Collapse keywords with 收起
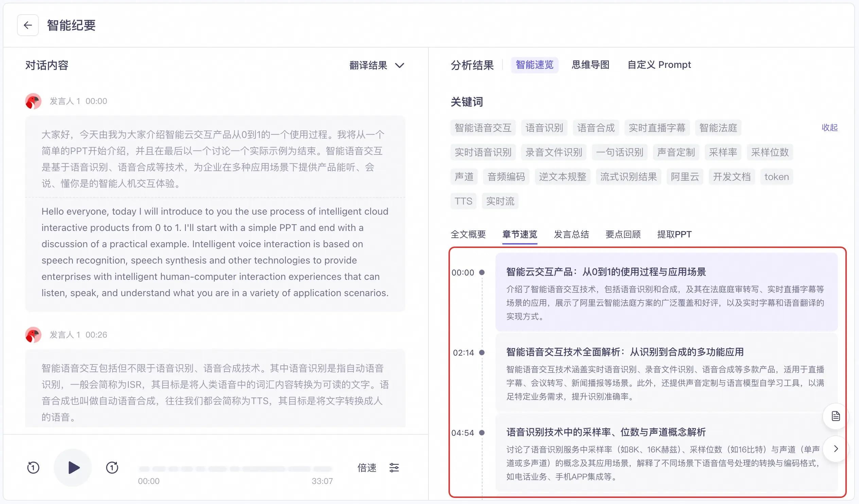The image size is (859, 504). tap(829, 128)
